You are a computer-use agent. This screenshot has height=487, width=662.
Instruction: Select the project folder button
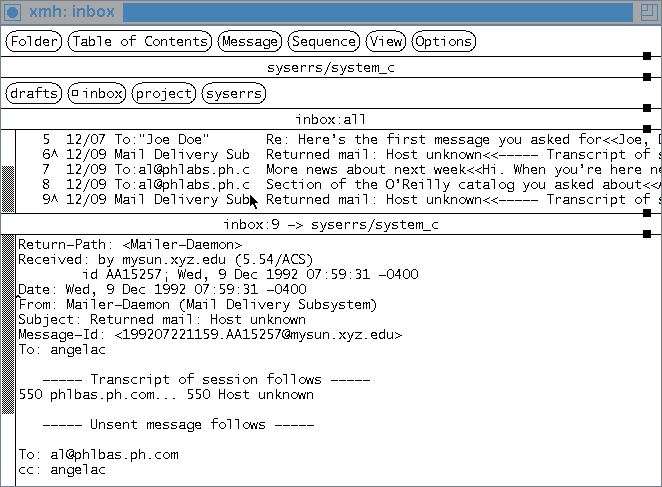(x=163, y=93)
